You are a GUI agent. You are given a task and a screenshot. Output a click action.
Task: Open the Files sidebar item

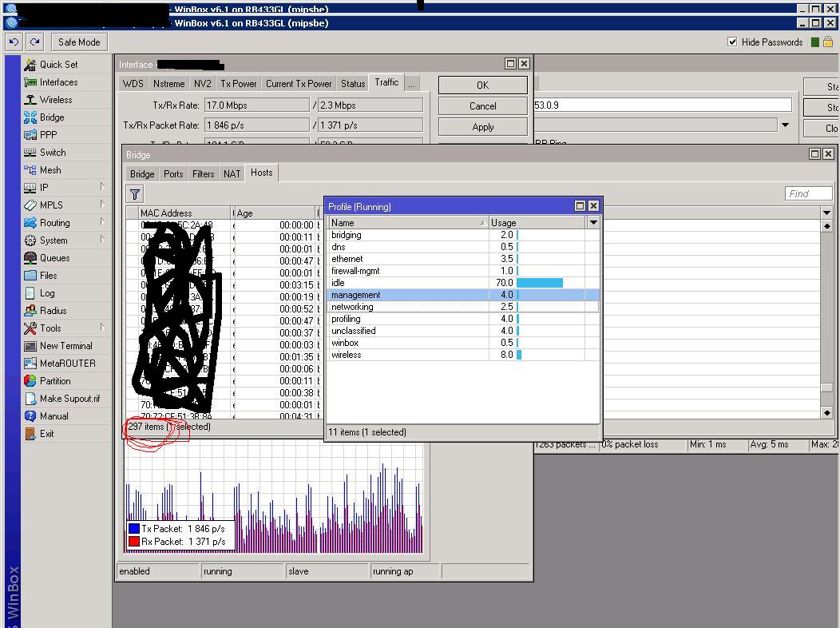tap(48, 276)
